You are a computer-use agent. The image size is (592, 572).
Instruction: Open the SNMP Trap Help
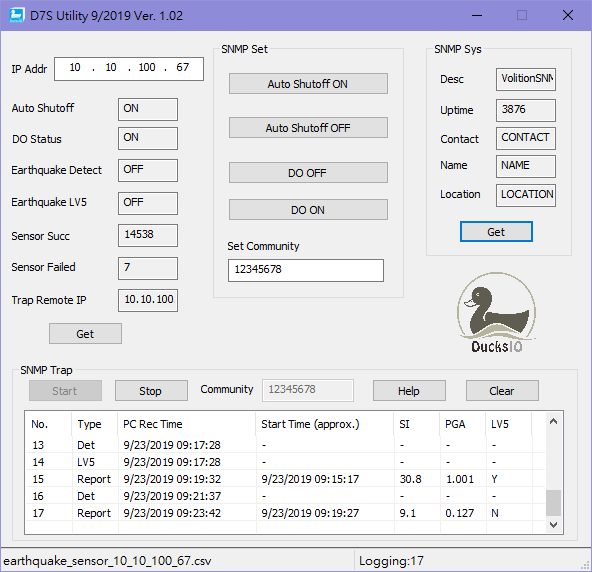(x=409, y=390)
